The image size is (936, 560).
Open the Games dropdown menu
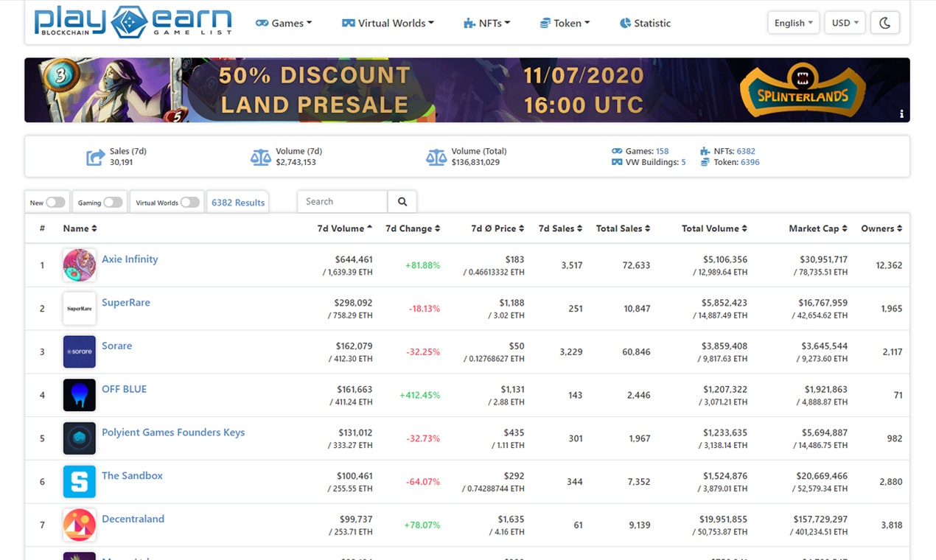(x=284, y=23)
